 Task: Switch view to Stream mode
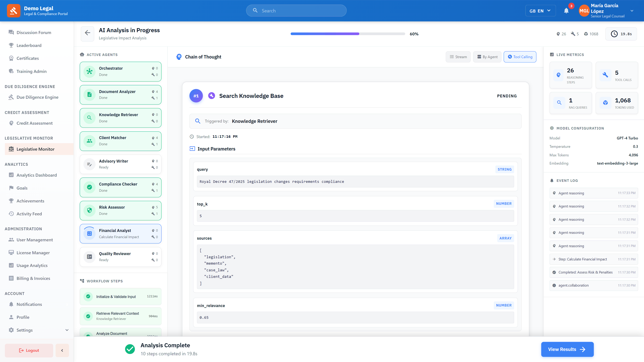[x=458, y=57]
